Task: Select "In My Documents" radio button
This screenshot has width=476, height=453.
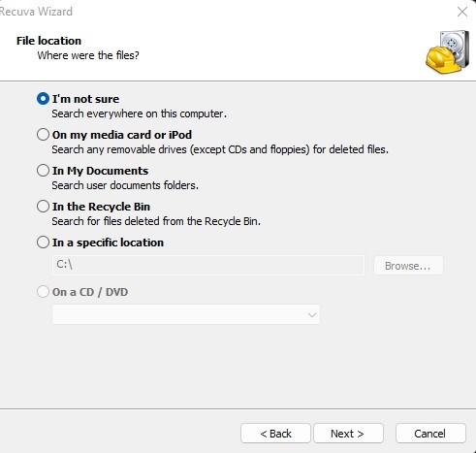Action: click(x=43, y=171)
